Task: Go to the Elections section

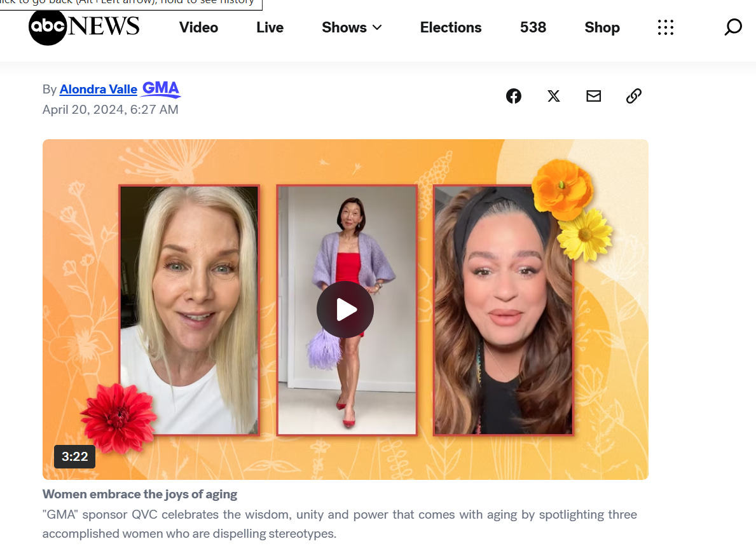Action: pyautogui.click(x=451, y=27)
